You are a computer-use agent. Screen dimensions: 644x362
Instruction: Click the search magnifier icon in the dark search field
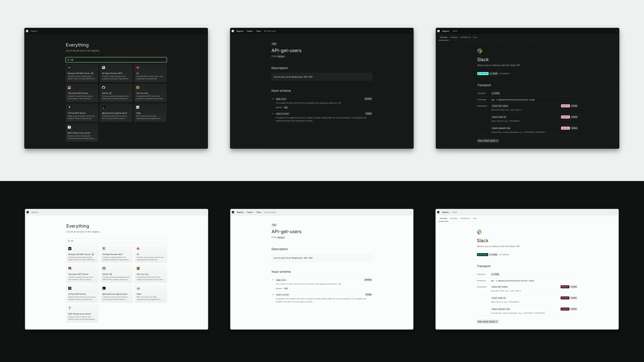[68, 60]
